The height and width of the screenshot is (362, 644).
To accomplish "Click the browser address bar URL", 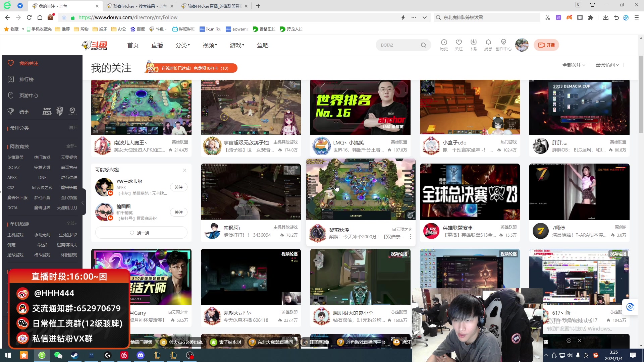I will pos(128,17).
